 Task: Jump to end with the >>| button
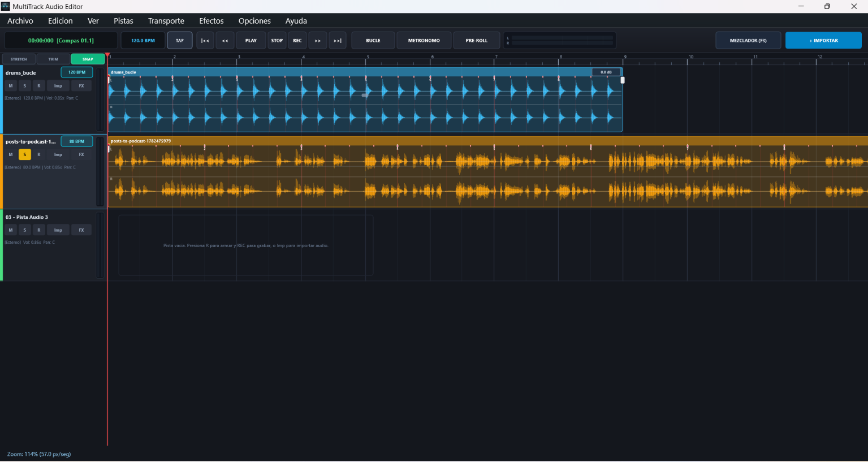click(338, 41)
